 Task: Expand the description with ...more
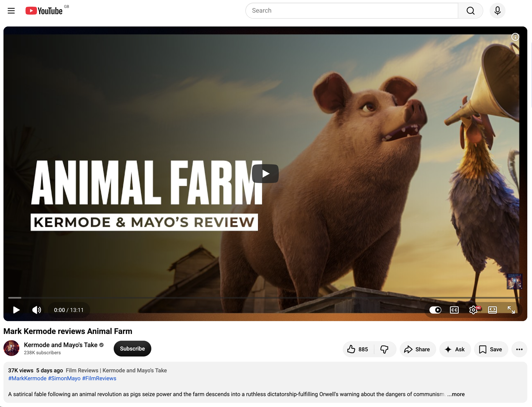[456, 394]
